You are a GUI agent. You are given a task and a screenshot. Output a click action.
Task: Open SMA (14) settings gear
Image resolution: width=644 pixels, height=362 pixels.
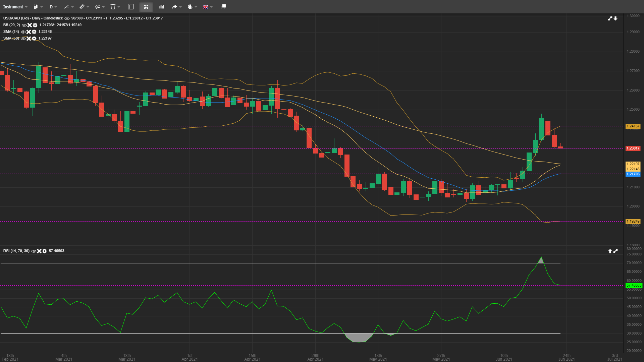click(34, 32)
